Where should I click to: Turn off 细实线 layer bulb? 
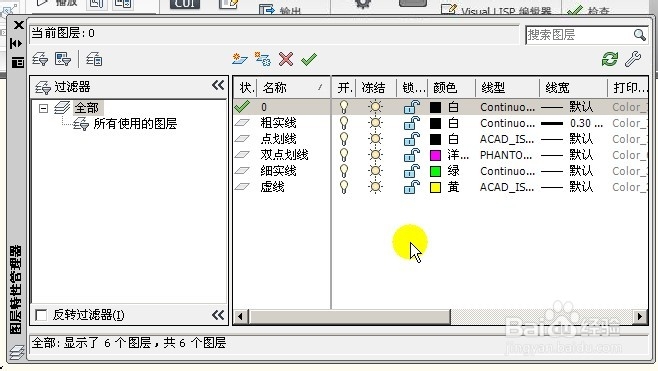click(344, 171)
